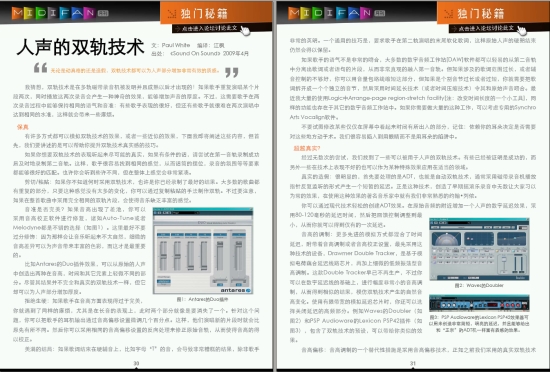Click the Waves Doubler plugin screenshot
This screenshot has height=372, width=550.
click(x=479, y=249)
